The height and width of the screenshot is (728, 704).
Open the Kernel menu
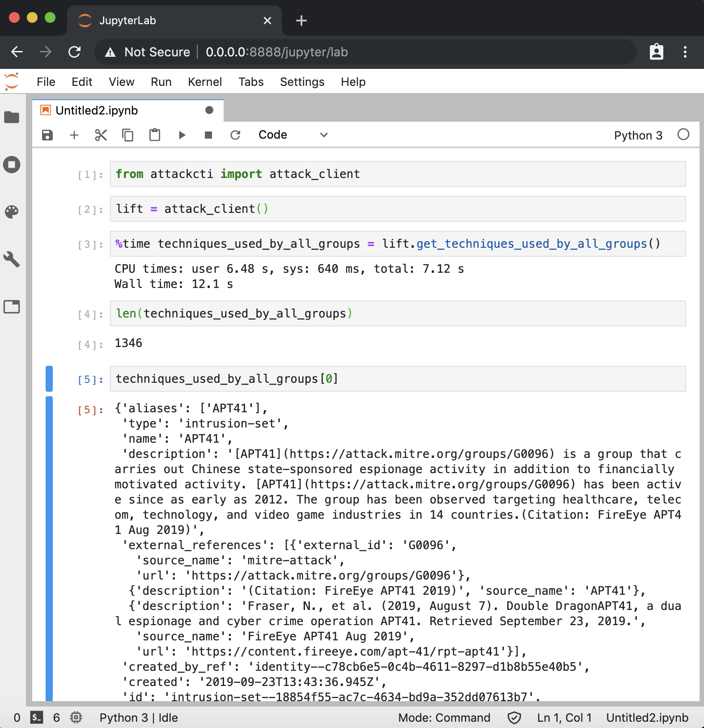(x=205, y=82)
